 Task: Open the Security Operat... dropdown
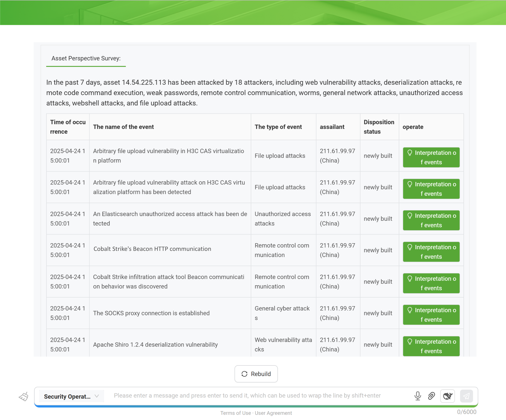point(67,396)
